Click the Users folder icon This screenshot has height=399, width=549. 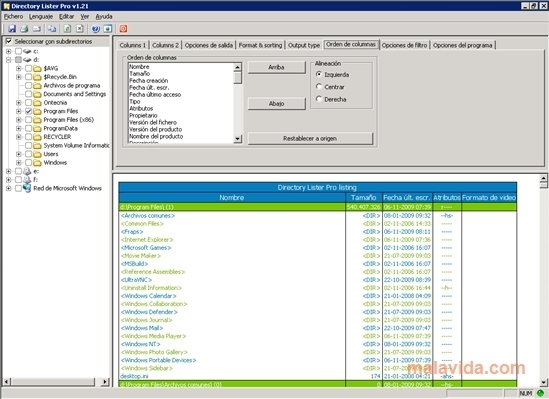37,154
